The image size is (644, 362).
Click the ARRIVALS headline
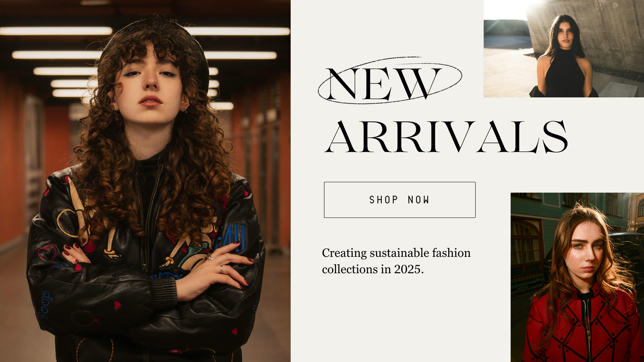tap(446, 137)
